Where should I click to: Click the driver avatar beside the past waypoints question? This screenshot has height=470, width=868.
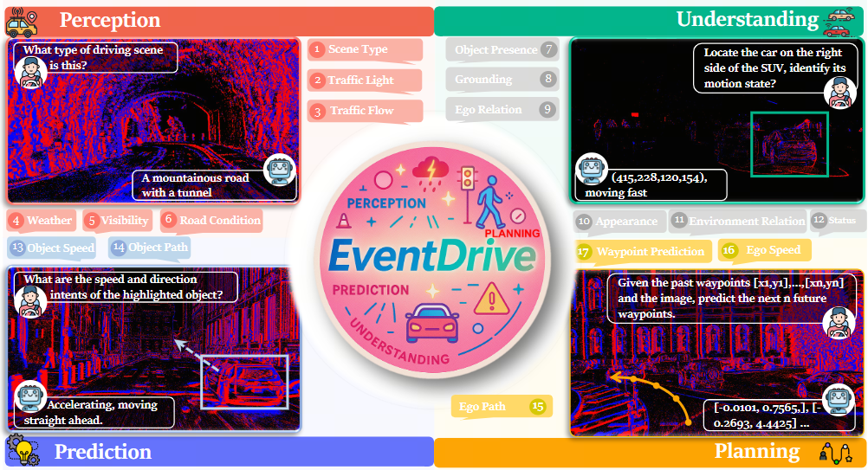(x=839, y=322)
